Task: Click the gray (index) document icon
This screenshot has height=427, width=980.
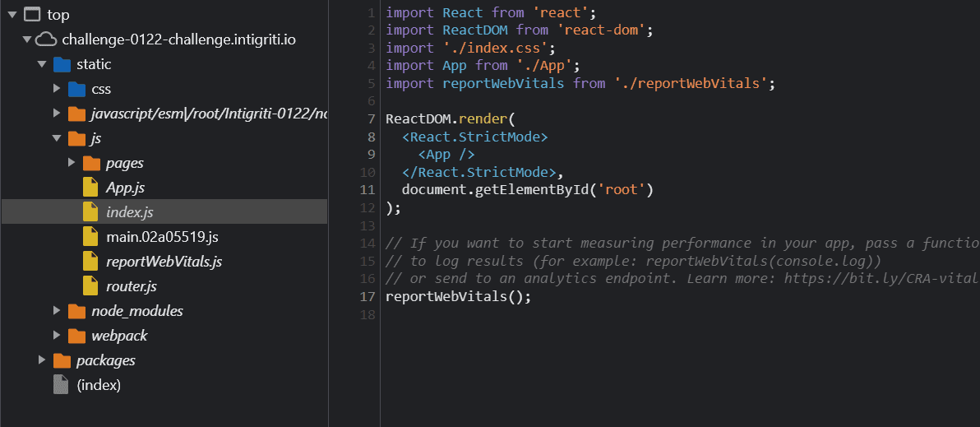Action: click(x=61, y=385)
